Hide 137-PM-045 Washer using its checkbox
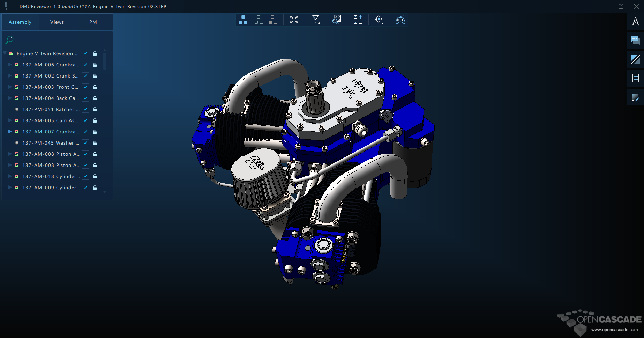The height and width of the screenshot is (338, 644). click(x=85, y=143)
